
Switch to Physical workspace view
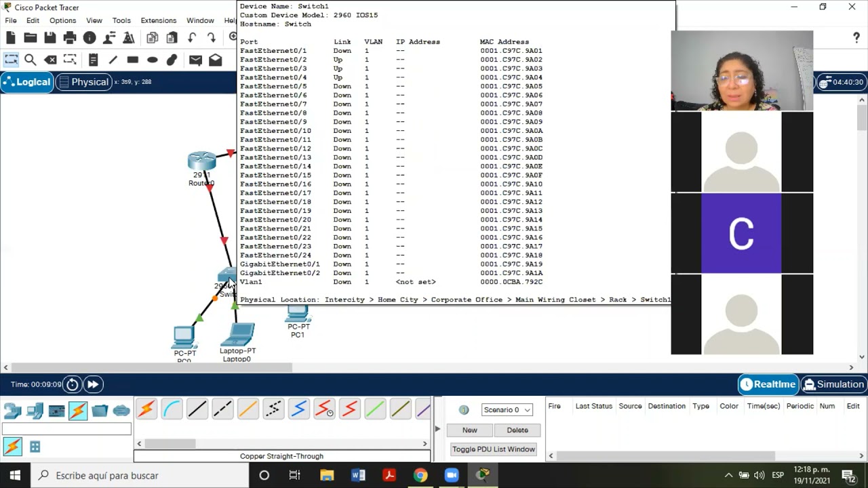[x=83, y=82]
